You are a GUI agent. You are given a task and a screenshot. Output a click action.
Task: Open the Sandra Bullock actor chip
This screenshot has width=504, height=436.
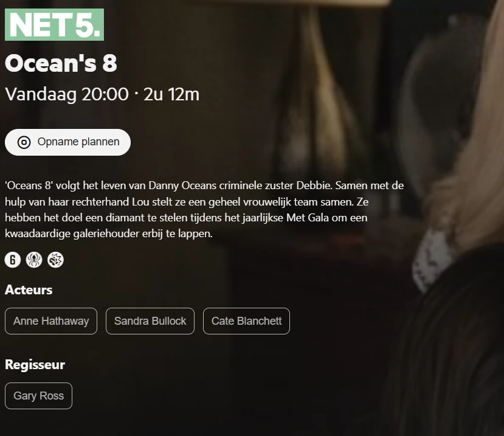(x=150, y=321)
